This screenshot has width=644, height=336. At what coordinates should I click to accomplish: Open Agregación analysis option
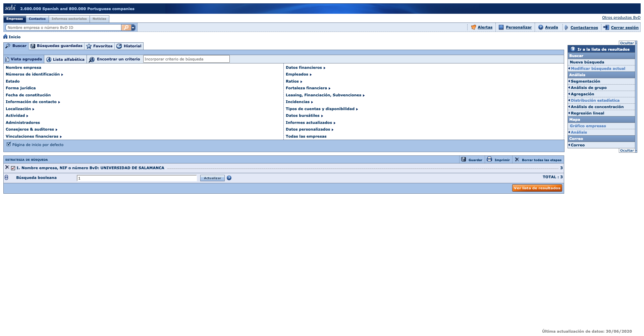582,94
